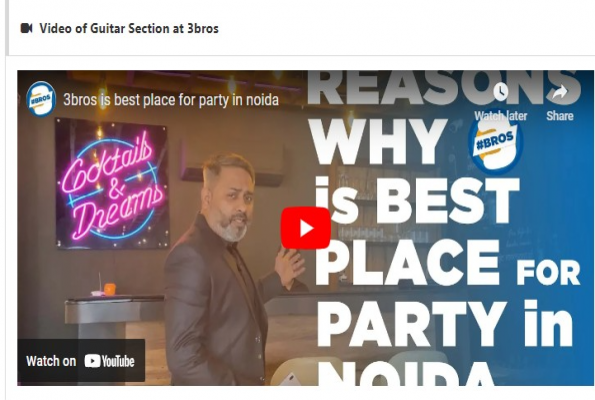Image resolution: width=595 pixels, height=400 pixels.
Task: Click the YouTube logo in the Watch on bar
Action: pos(109,361)
